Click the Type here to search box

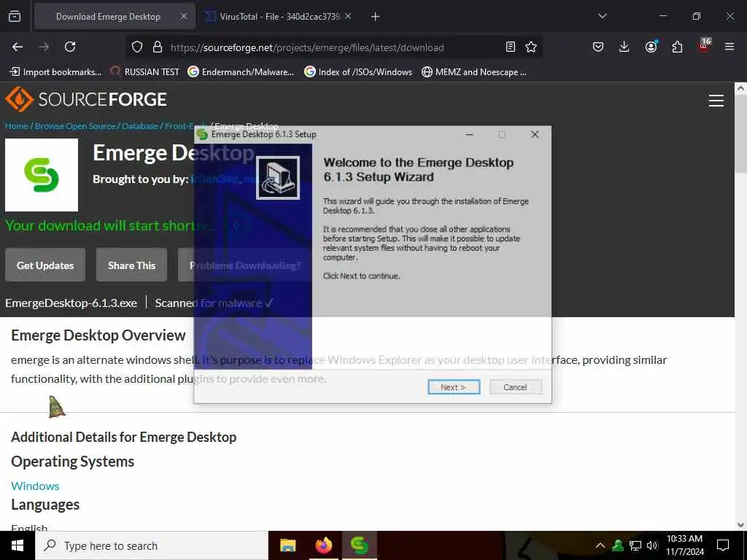(x=152, y=545)
